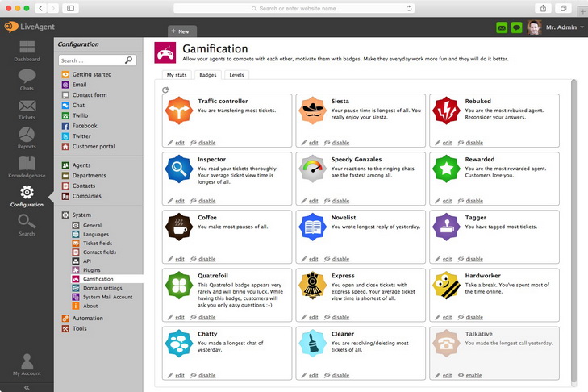Open Mr. Admin user dropdown
This screenshot has height=392, width=588.
[x=565, y=27]
